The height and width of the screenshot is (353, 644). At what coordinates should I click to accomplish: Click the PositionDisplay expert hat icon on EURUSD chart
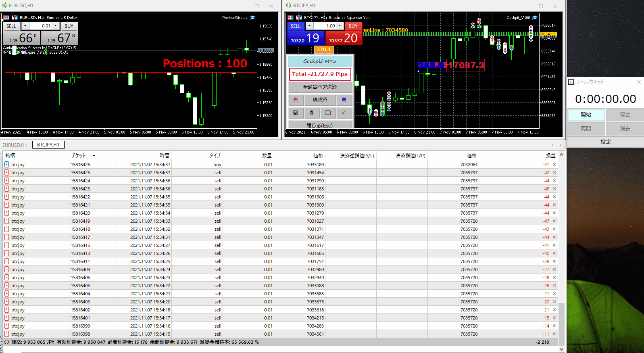[x=252, y=17]
